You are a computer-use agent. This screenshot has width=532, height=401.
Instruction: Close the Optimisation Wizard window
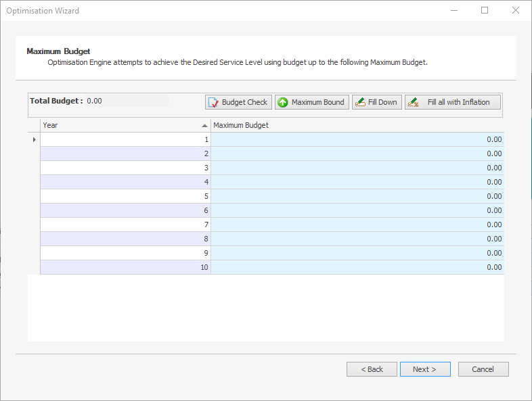click(515, 11)
